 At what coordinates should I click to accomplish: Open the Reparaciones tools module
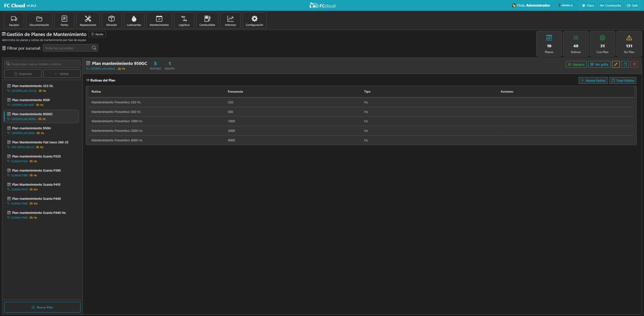point(88,20)
